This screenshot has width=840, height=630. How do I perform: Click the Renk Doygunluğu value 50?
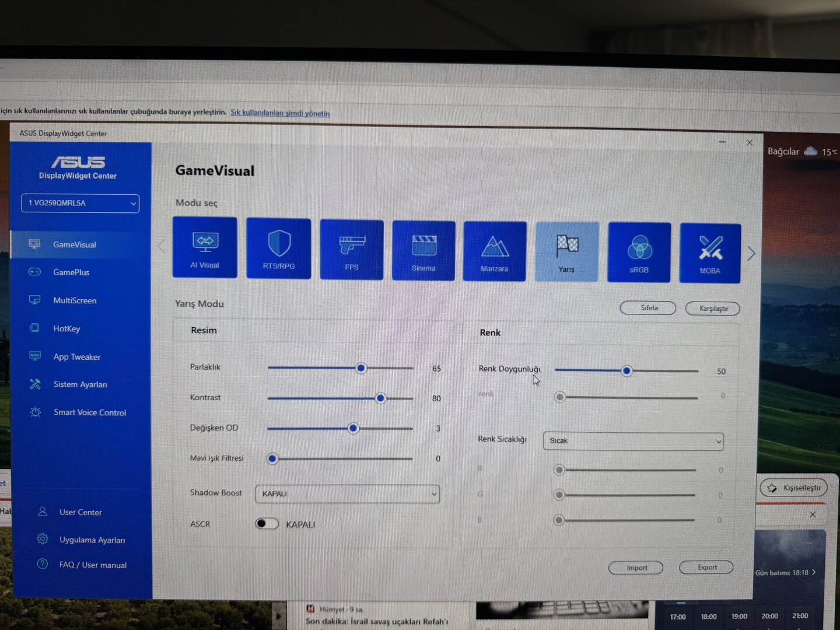722,372
